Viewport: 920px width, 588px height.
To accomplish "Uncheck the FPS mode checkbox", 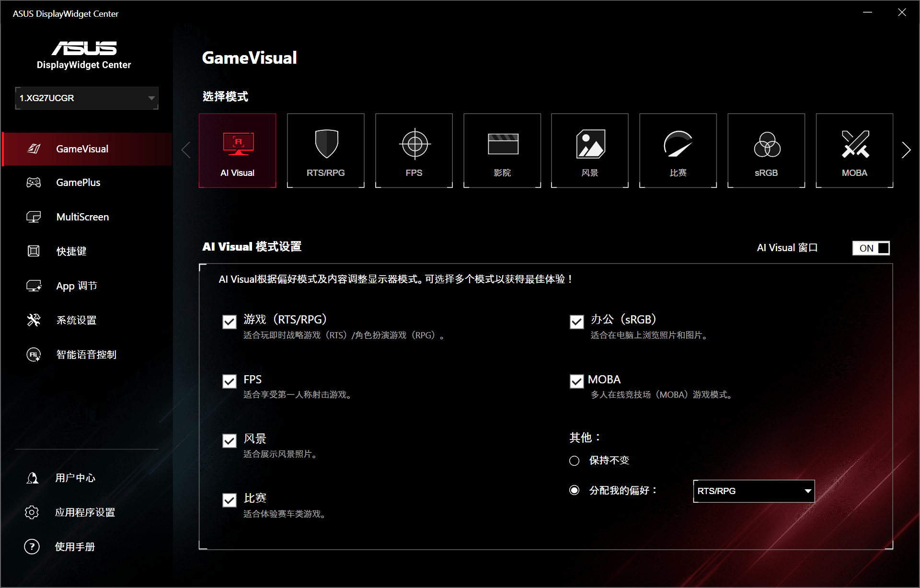I will click(229, 381).
